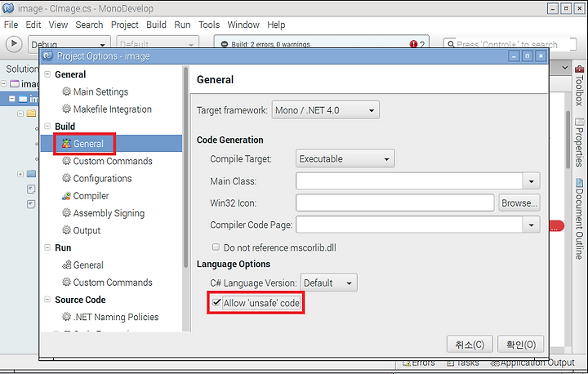Click the Win32 Icon input field
The height and width of the screenshot is (374, 588).
click(x=395, y=203)
